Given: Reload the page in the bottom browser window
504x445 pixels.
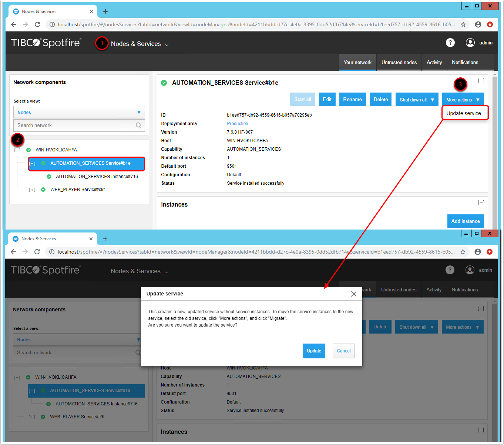Looking at the screenshot, I should [37, 252].
